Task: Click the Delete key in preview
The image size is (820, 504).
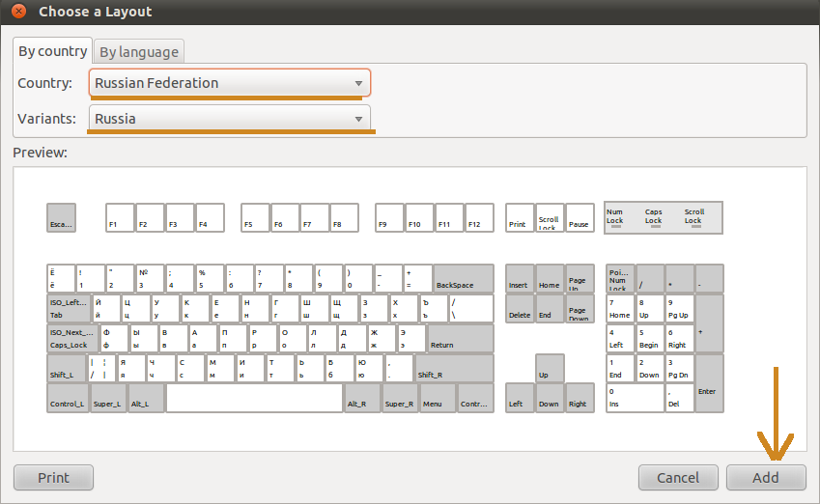Action: click(520, 308)
